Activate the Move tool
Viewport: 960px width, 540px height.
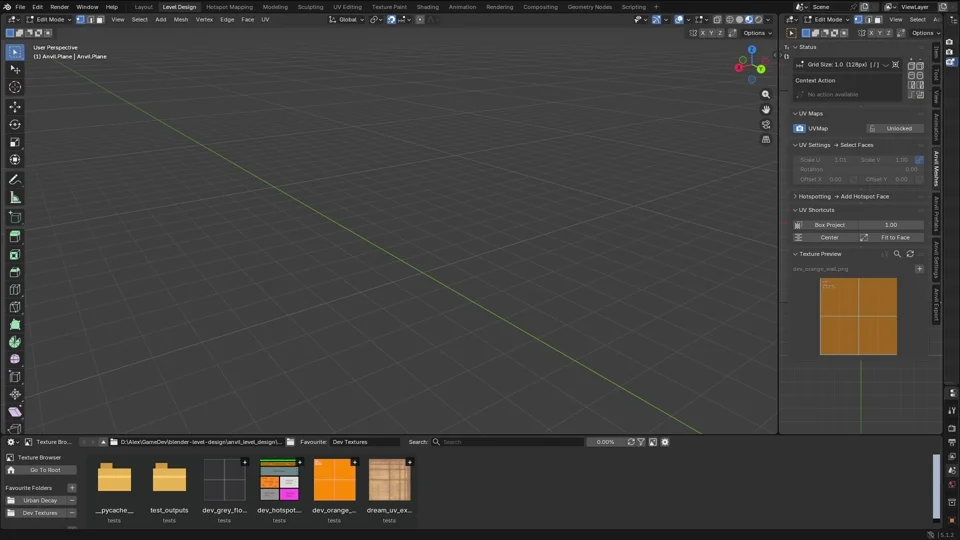[x=15, y=107]
